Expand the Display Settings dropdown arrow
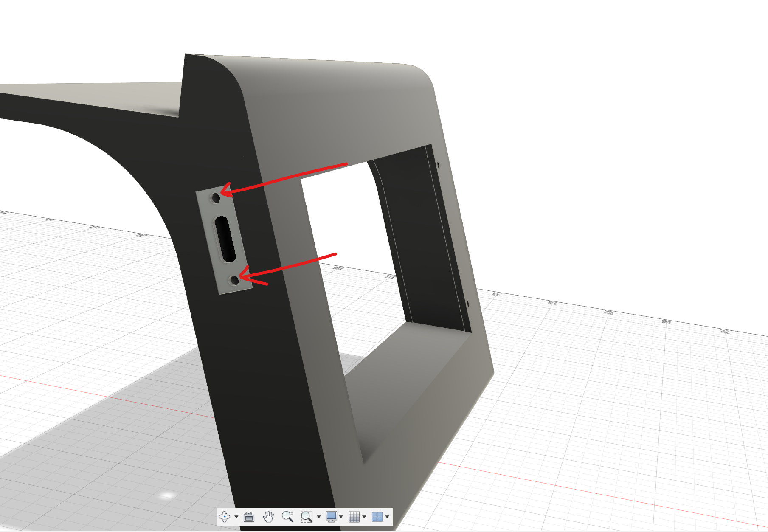 341,517
